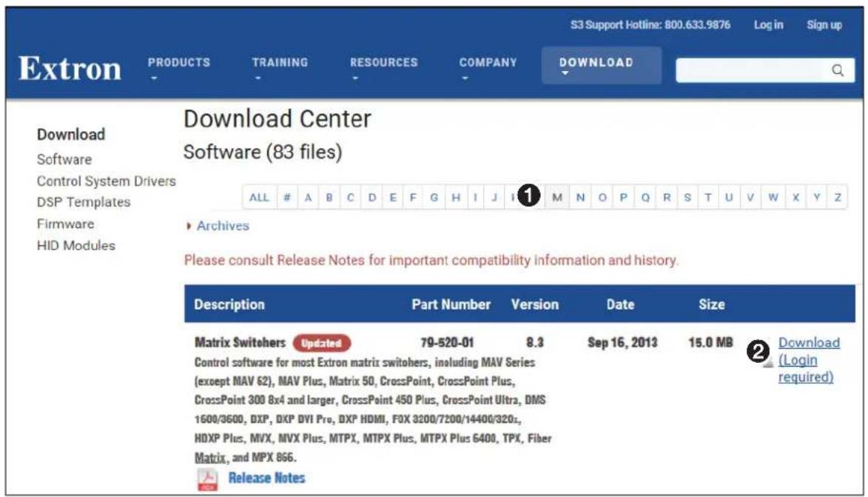Filter software by letter F

(413, 197)
